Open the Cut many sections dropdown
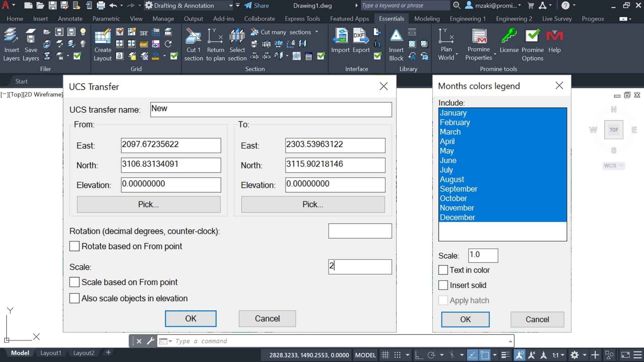The height and width of the screenshot is (362, 644). [x=317, y=32]
